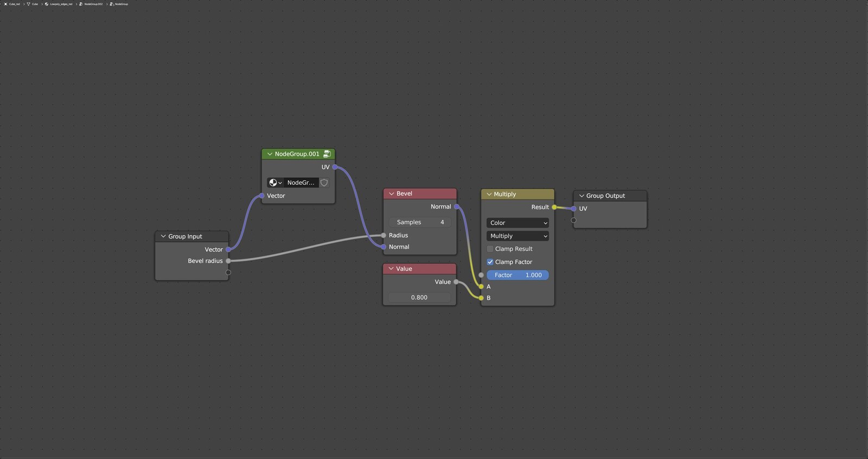The width and height of the screenshot is (868, 459).
Task: Click the Factor 1.000 slider
Action: [x=518, y=275]
